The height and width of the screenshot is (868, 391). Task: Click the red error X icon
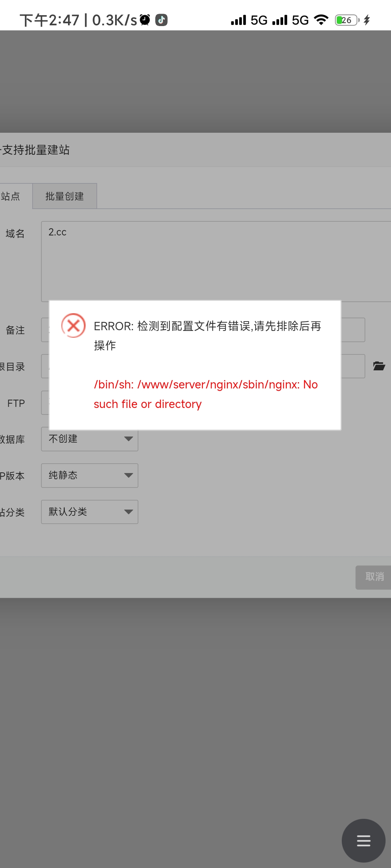(73, 325)
